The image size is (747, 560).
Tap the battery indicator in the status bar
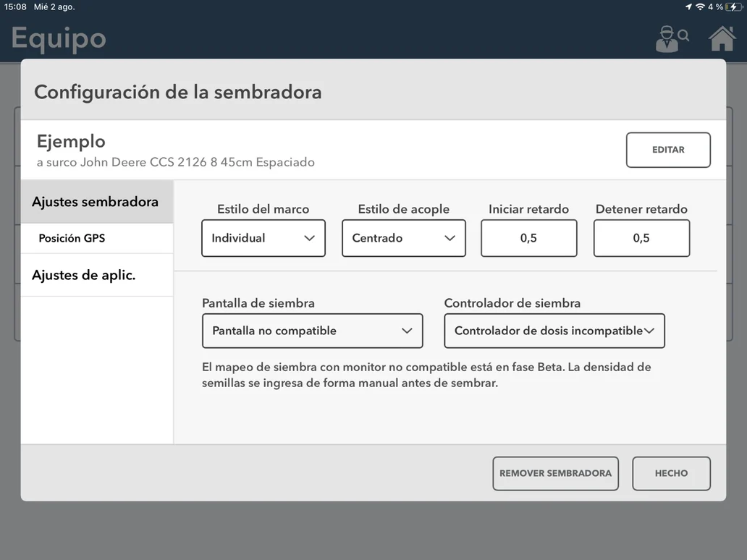click(733, 7)
